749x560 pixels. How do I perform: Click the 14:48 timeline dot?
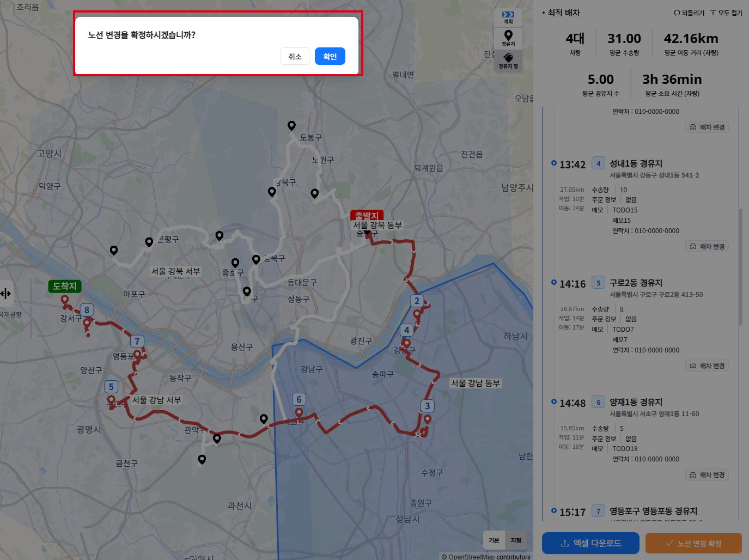[x=554, y=401]
